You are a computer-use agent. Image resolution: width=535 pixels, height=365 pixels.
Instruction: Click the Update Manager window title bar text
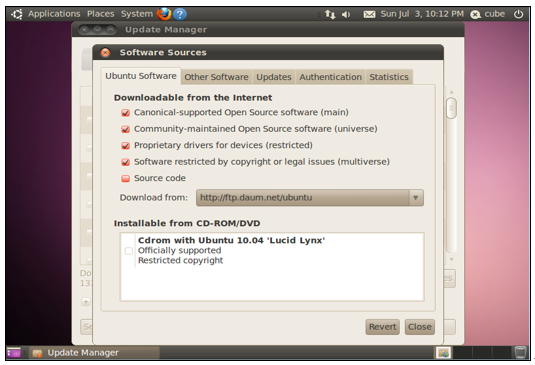166,30
